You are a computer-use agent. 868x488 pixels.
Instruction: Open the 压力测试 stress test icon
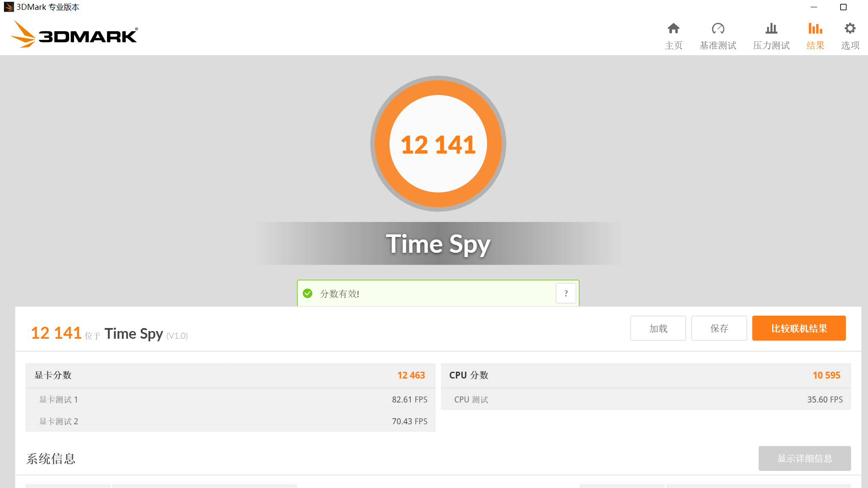[x=771, y=29]
